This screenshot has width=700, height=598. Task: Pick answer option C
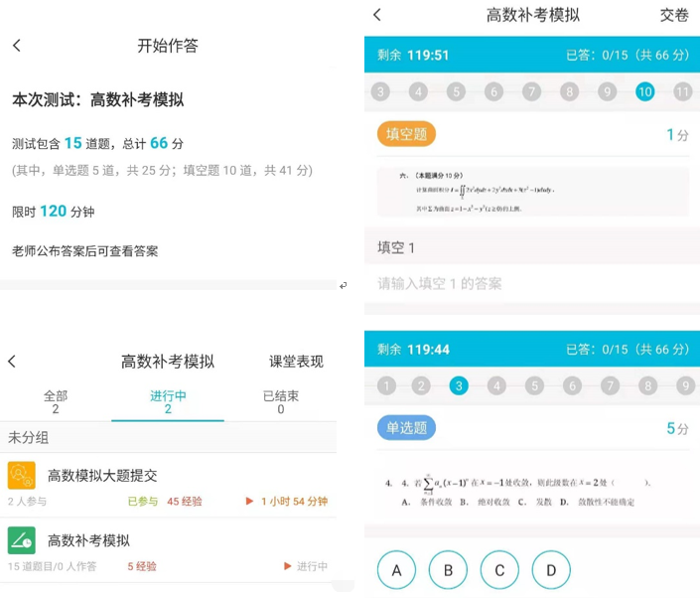499,570
